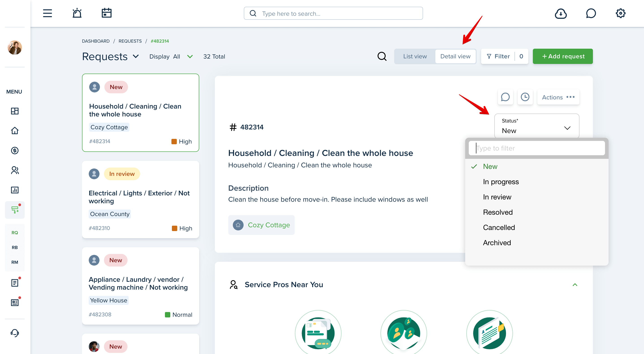
Task: Open the maintenance paint roller icon
Action: (15, 210)
